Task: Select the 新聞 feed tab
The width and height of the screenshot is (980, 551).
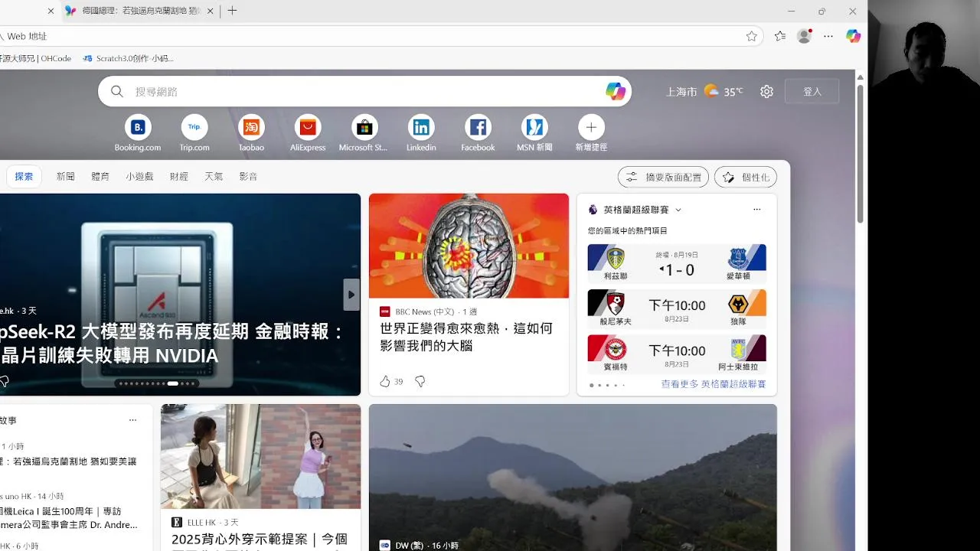Action: tap(66, 176)
